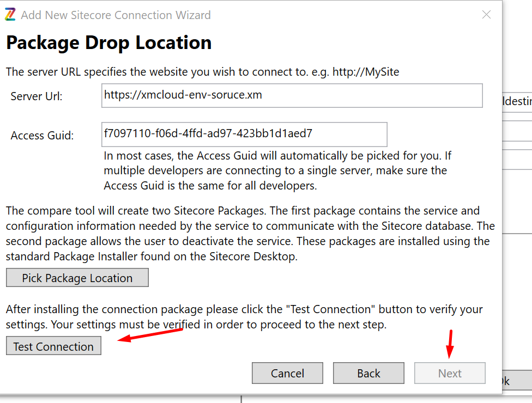Viewport: 532px width, 403px height.
Task: Select the Access Guid input field
Action: click(244, 135)
